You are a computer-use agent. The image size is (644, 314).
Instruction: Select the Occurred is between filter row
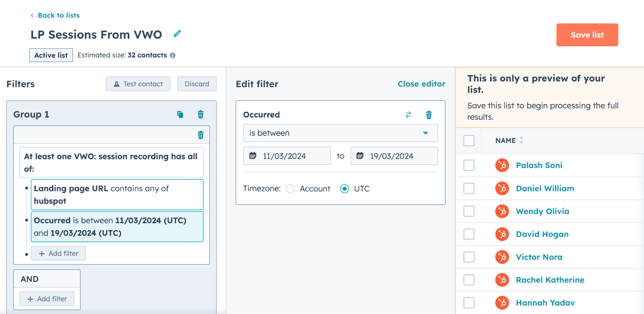pos(117,227)
